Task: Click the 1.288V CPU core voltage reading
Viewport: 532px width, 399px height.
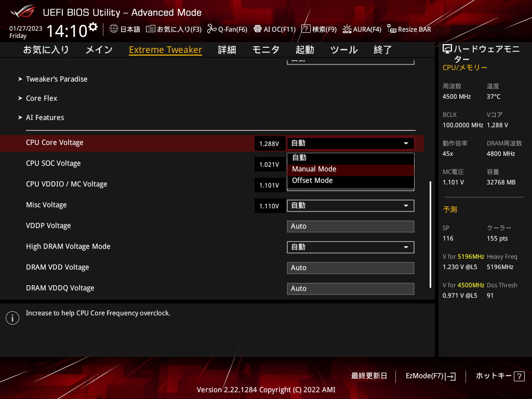Action: tap(270, 144)
